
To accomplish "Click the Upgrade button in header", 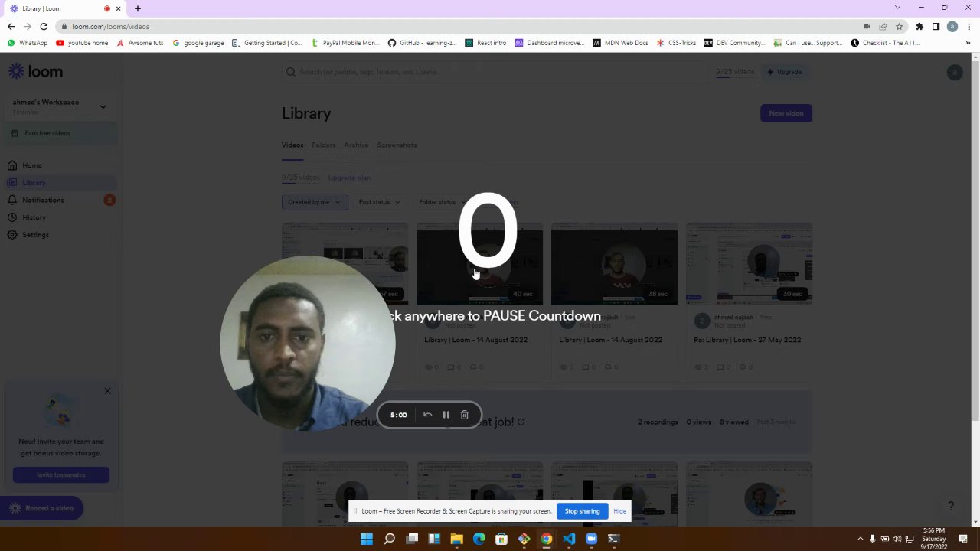I will point(786,72).
